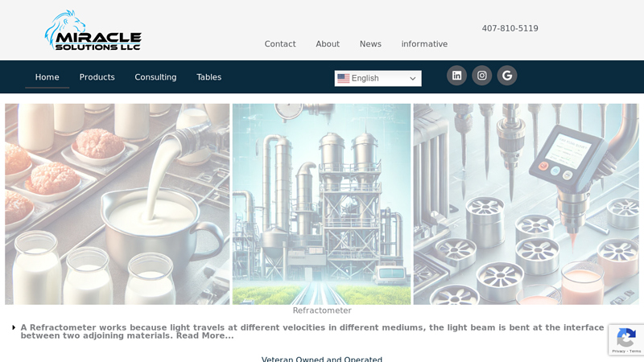Image resolution: width=644 pixels, height=362 pixels.
Task: Open the LinkedIn social icon
Action: coord(456,76)
